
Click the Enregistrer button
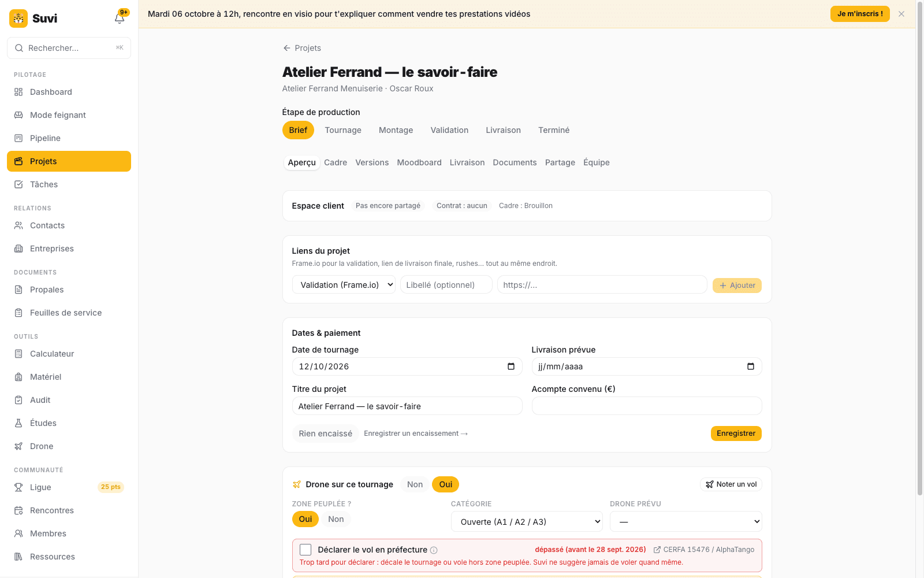click(736, 433)
